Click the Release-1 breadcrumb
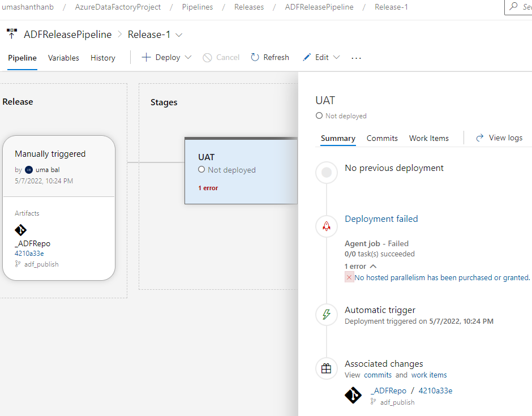Image resolution: width=532 pixels, height=416 pixels. click(x=391, y=7)
